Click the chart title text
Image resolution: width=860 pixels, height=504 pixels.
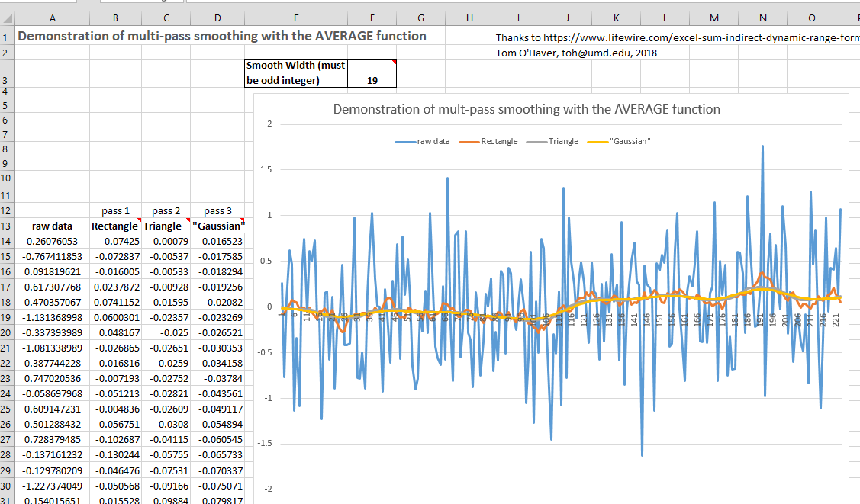point(527,109)
